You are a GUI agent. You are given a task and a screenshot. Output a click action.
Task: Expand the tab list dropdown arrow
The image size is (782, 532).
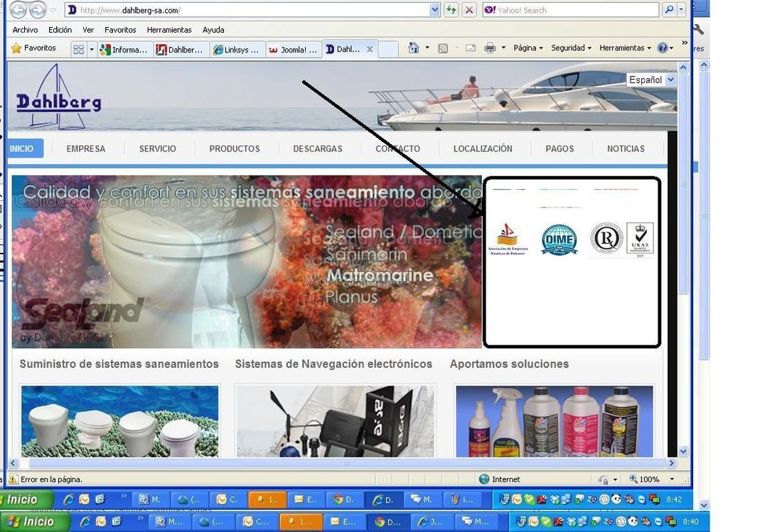[91, 49]
